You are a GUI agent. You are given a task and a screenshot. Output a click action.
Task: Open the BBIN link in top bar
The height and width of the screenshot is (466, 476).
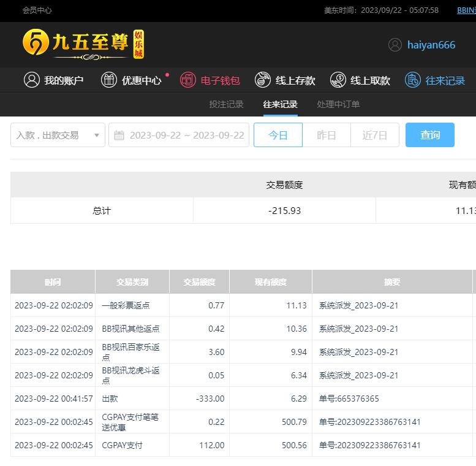pos(466,10)
